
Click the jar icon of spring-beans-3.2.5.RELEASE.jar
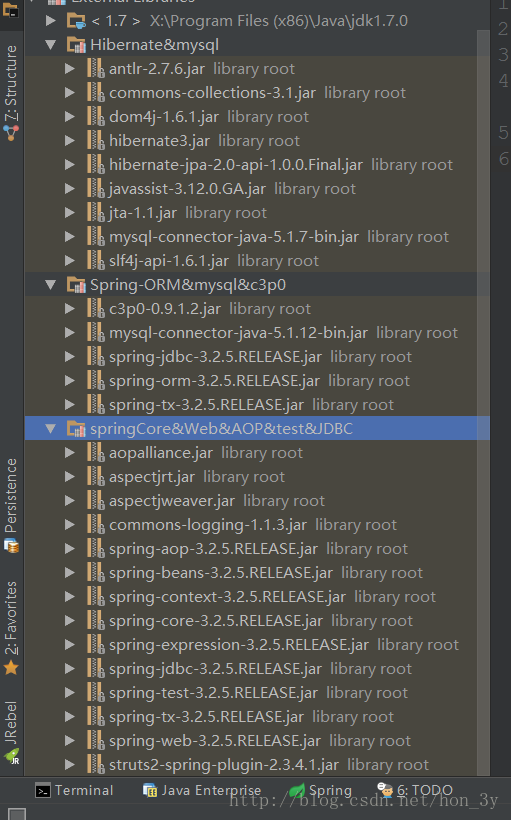point(95,573)
